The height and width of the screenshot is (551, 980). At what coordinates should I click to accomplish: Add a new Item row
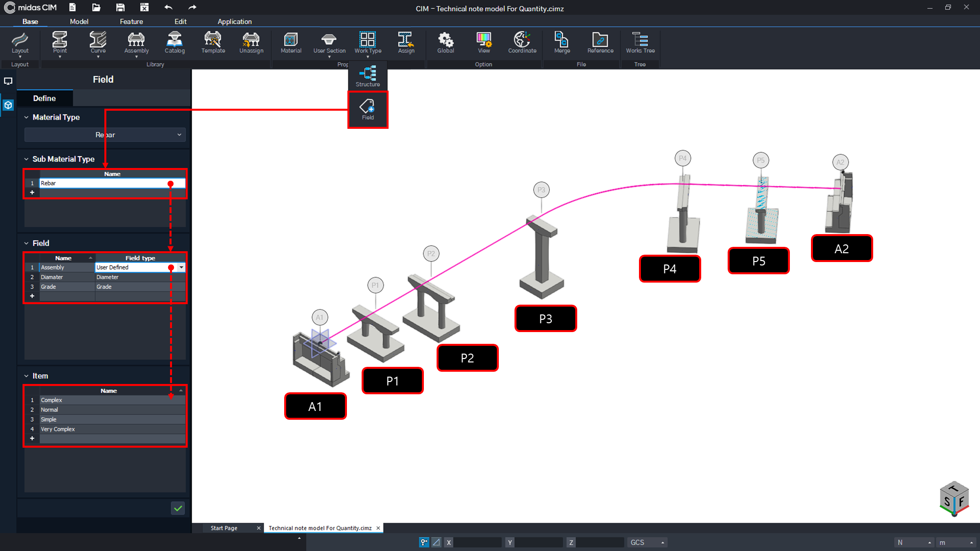[x=32, y=438]
